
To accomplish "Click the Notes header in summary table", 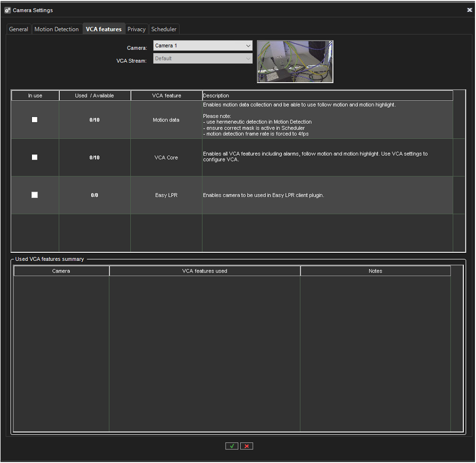I will point(375,271).
